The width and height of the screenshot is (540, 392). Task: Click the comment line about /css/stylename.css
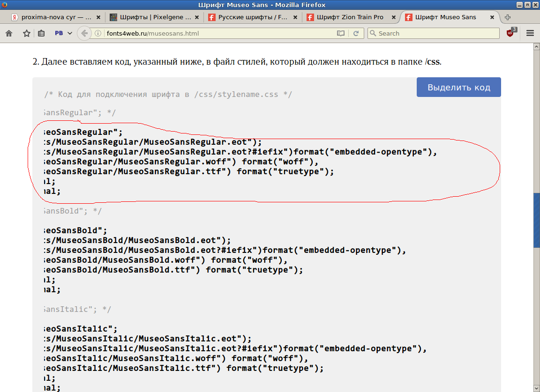(168, 94)
